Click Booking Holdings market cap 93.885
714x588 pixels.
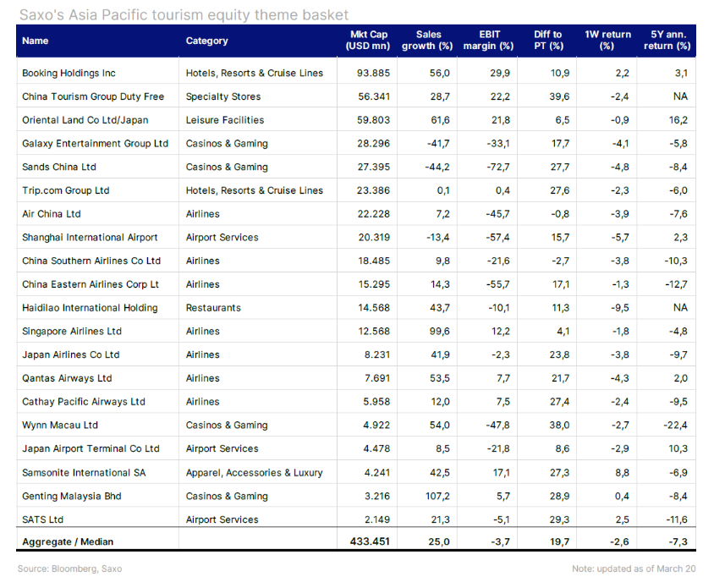pyautogui.click(x=373, y=73)
